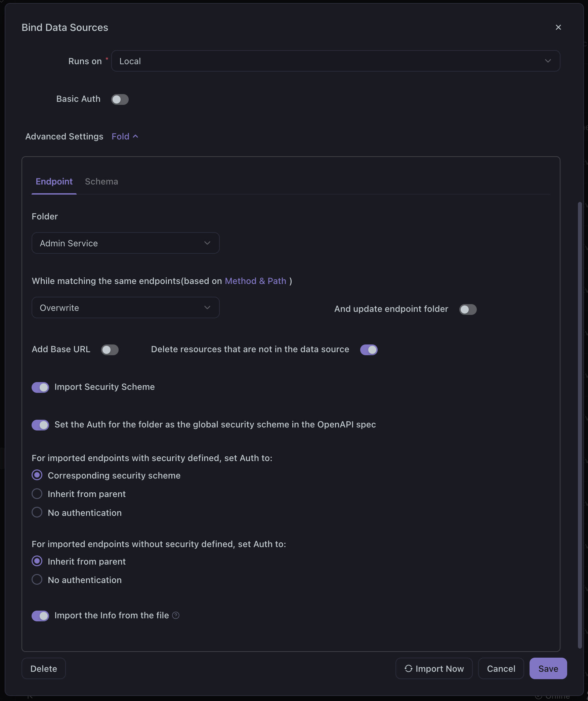Enable the Basic Auth toggle
Viewport: 588px width, 701px height.
120,99
